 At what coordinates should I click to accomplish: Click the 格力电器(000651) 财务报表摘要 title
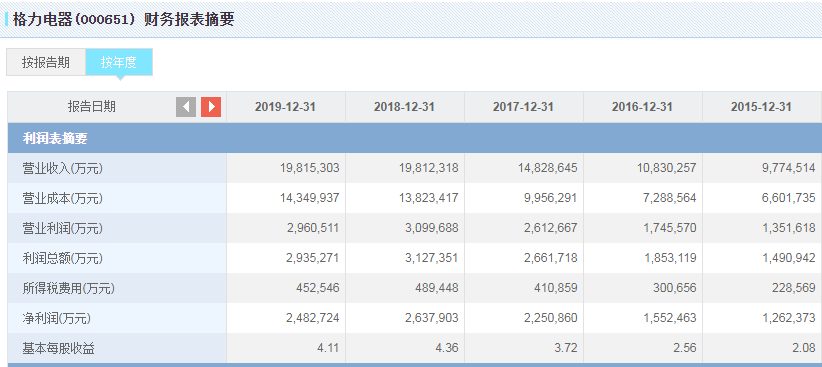click(124, 19)
